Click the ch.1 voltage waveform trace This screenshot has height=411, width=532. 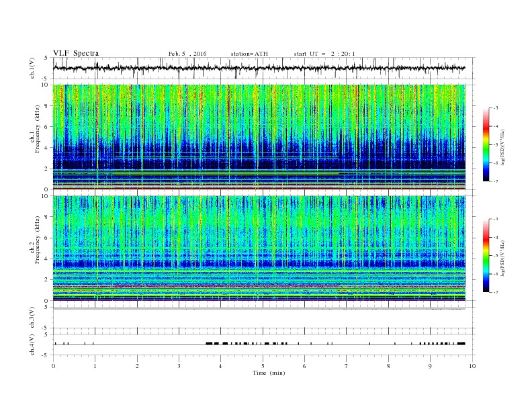(259, 68)
